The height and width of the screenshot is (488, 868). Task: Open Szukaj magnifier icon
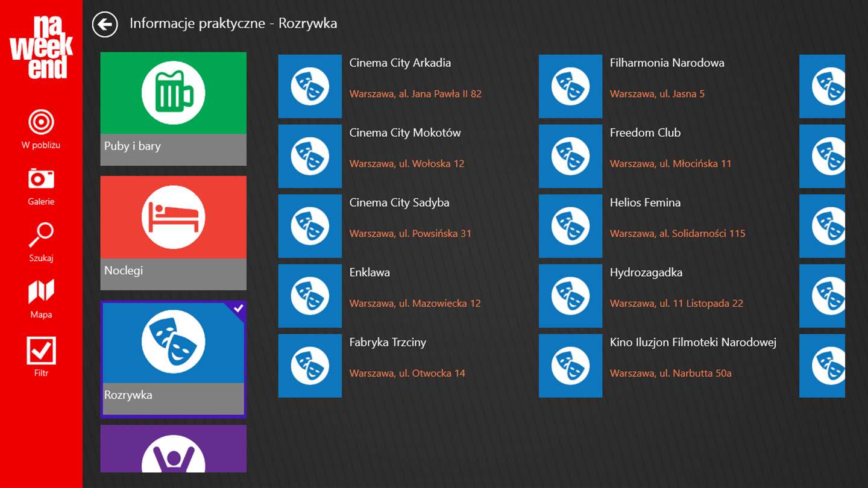point(41,235)
